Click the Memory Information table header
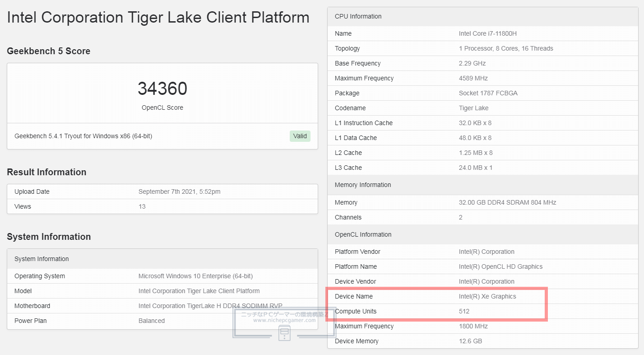Screen dimensions: 644x355 483,185
